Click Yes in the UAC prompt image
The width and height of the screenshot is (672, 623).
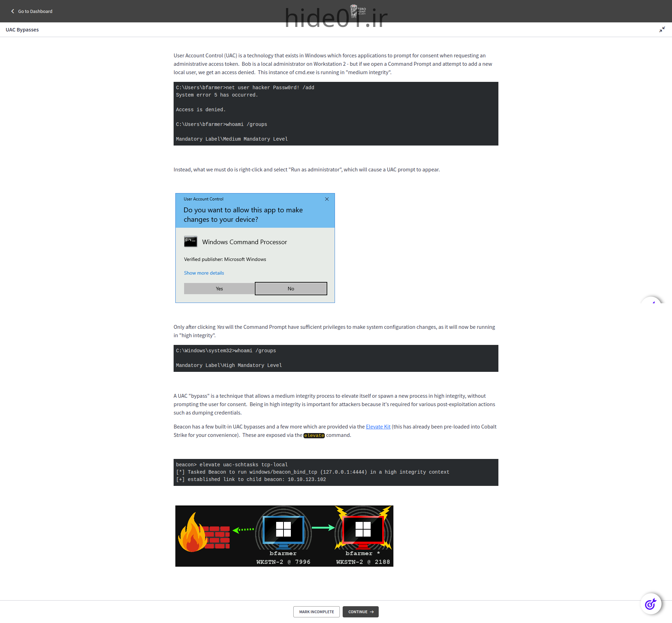[x=219, y=289]
